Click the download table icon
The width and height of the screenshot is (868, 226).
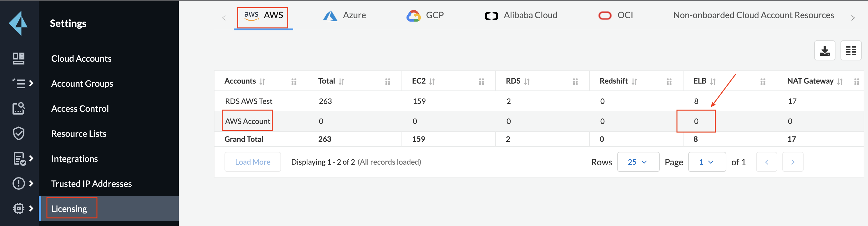pyautogui.click(x=824, y=51)
